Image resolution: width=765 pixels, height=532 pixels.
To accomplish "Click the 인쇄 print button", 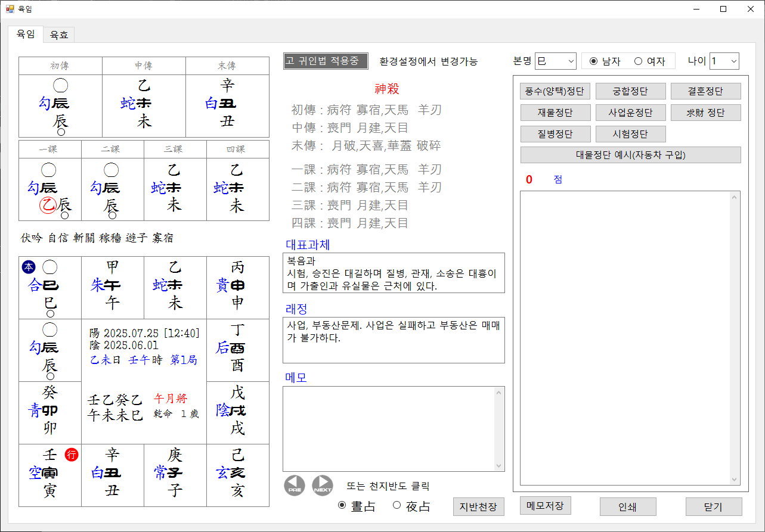I will click(628, 507).
